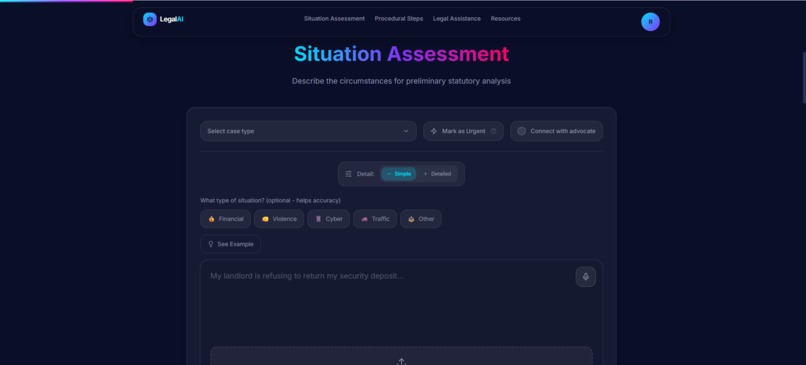Open Situation Assessment nav item
The image size is (806, 365).
click(x=334, y=19)
